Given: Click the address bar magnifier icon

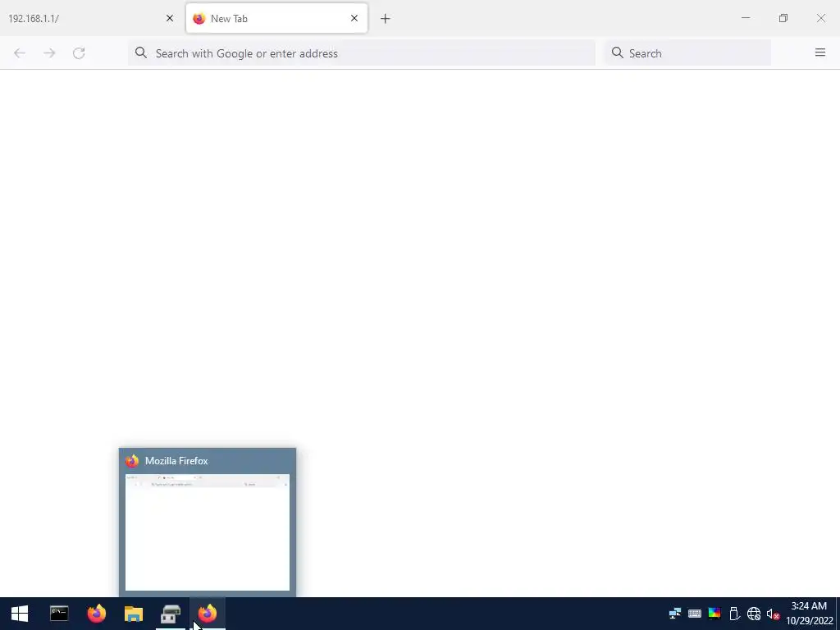Looking at the screenshot, I should pyautogui.click(x=141, y=52).
